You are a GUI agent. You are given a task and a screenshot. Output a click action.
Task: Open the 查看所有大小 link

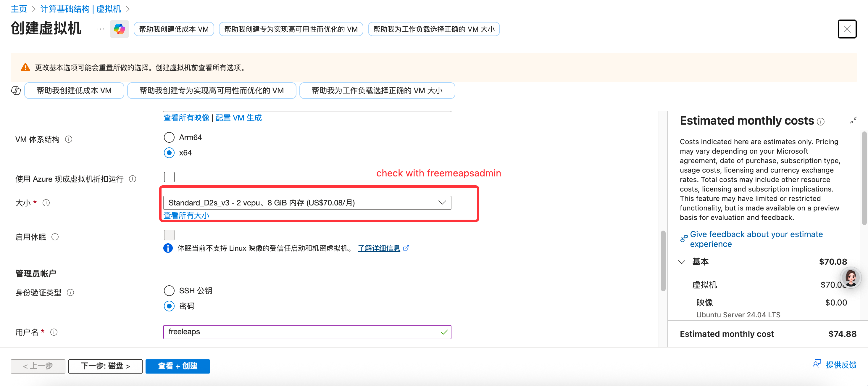tap(186, 215)
